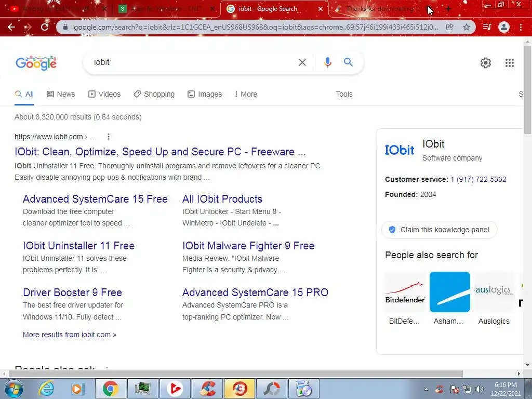Reload the current page

point(45,27)
